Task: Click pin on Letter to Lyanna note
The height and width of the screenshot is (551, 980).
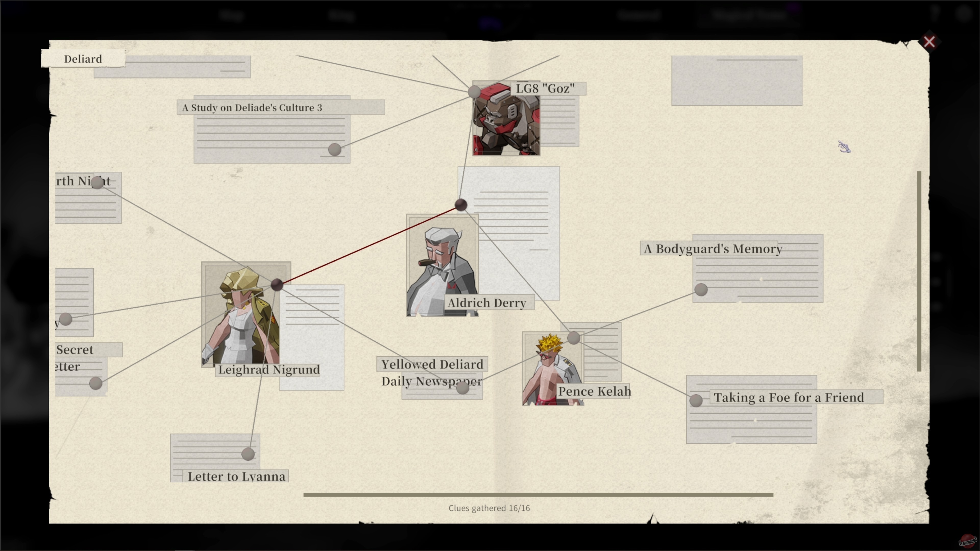Action: pos(248,454)
